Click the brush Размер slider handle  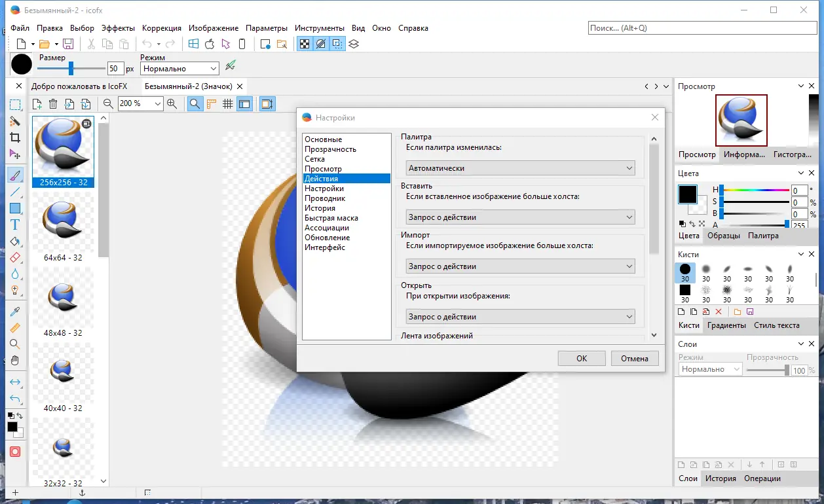pos(71,68)
